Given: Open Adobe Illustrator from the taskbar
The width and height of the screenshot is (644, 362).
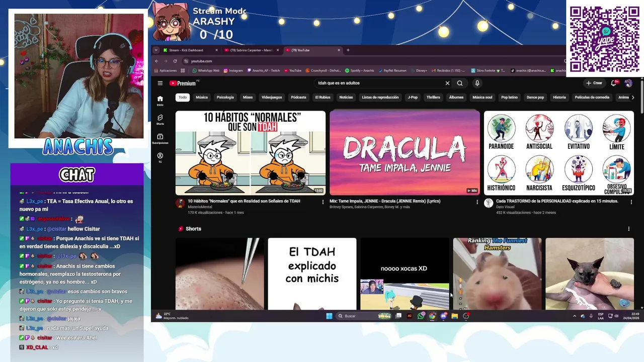Looking at the screenshot, I should [x=410, y=316].
